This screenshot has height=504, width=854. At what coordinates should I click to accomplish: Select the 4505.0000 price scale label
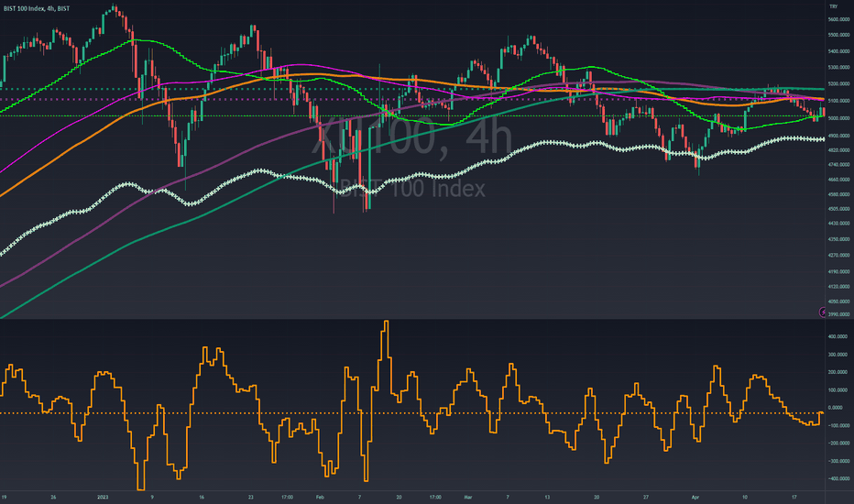[x=838, y=209]
